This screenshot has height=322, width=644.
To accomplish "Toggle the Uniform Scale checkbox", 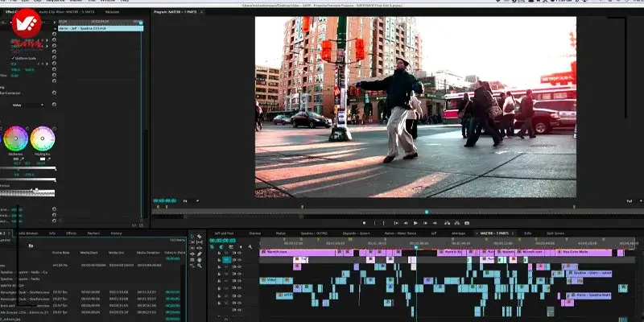I will pos(13,58).
